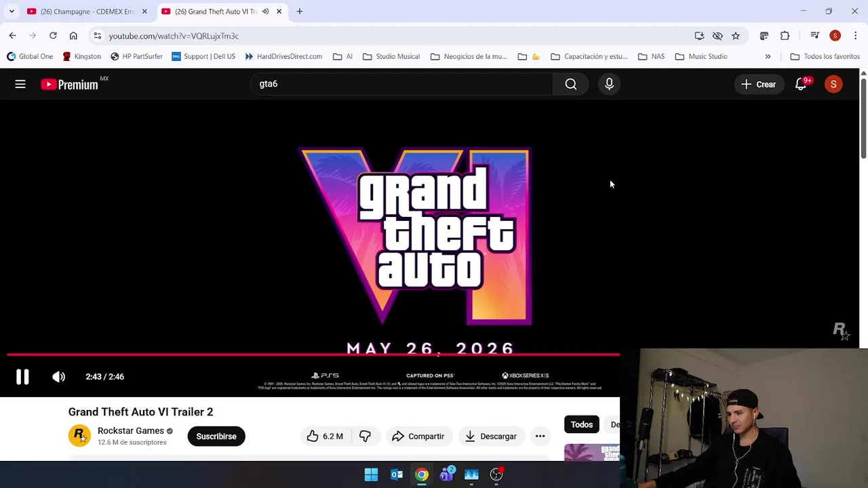Go to YouTube Premium home logo
Image resolution: width=868 pixels, height=488 pixels.
[x=69, y=84]
